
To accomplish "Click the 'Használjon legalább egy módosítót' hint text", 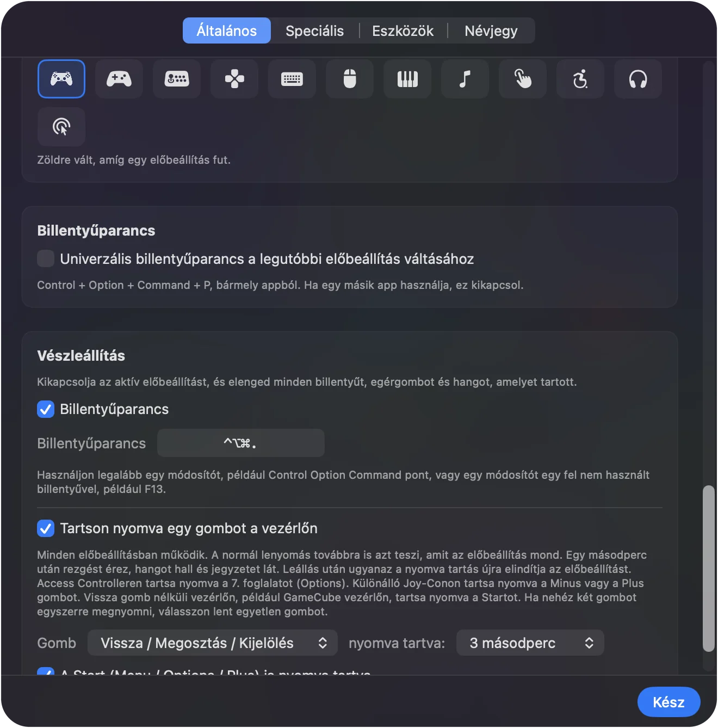I will pyautogui.click(x=343, y=482).
